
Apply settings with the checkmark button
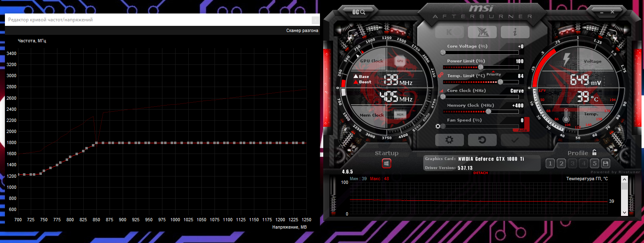click(515, 140)
